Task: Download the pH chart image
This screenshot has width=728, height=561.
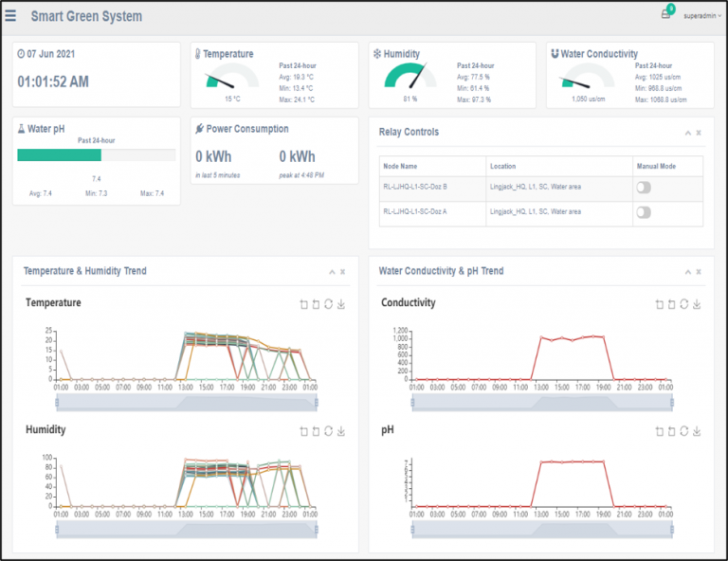Action: (x=697, y=431)
